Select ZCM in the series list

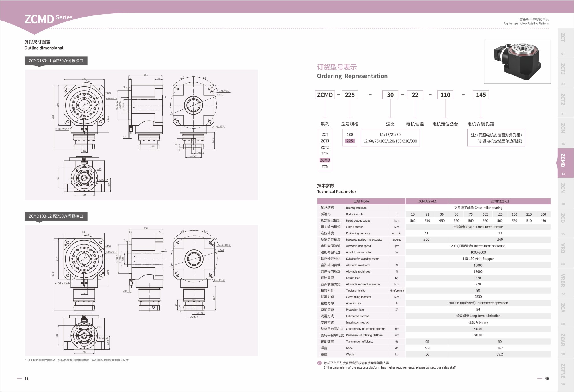point(325,154)
